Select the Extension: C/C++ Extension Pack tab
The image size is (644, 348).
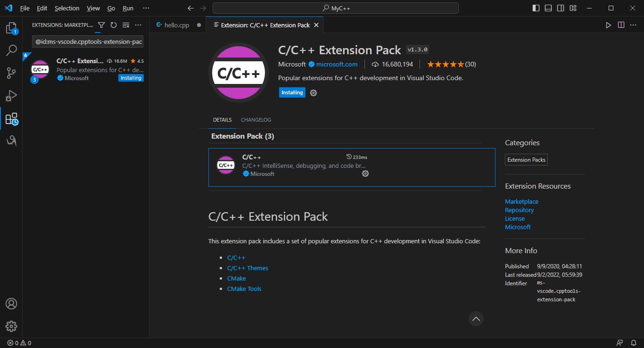coord(264,25)
